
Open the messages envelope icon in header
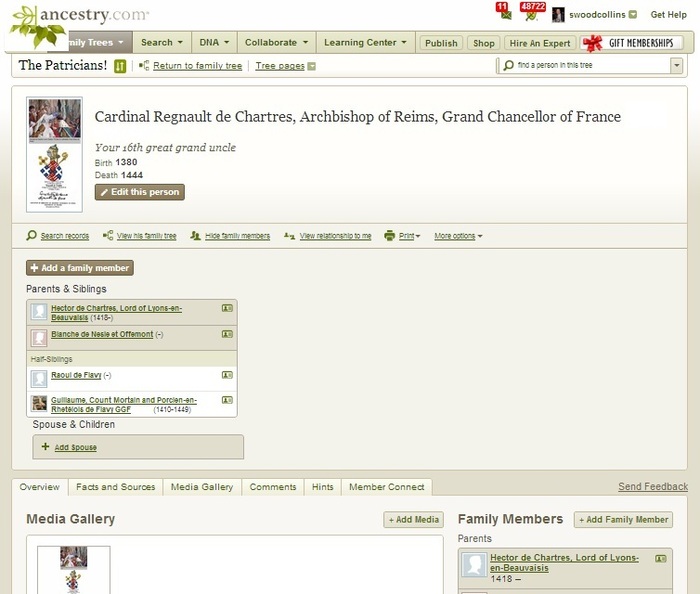(x=505, y=15)
